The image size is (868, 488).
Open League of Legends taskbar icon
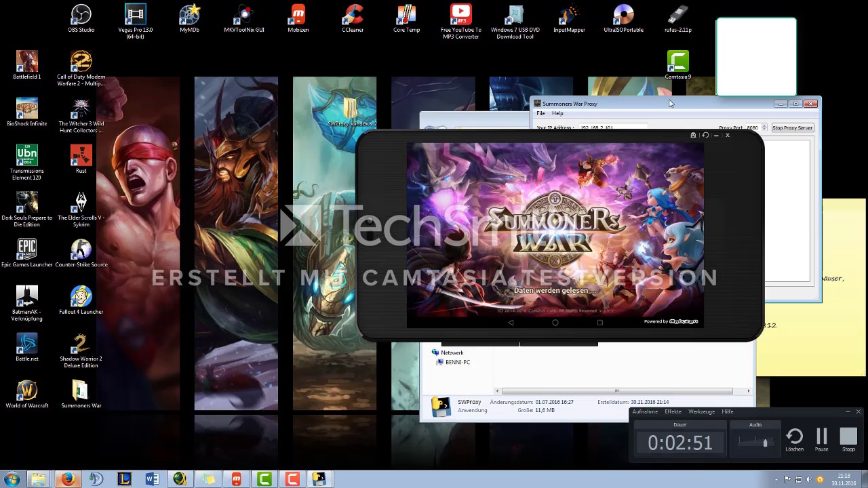point(124,479)
